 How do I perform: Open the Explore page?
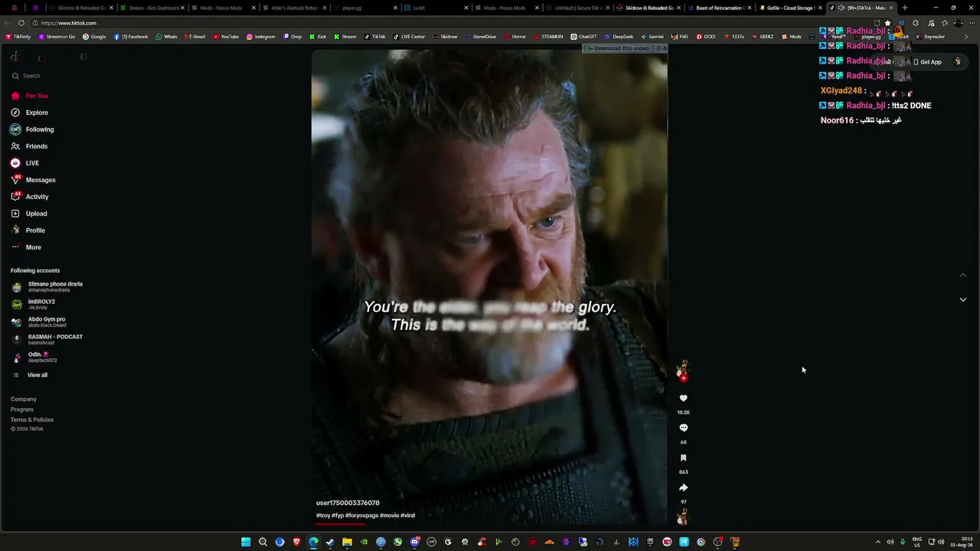30,112
